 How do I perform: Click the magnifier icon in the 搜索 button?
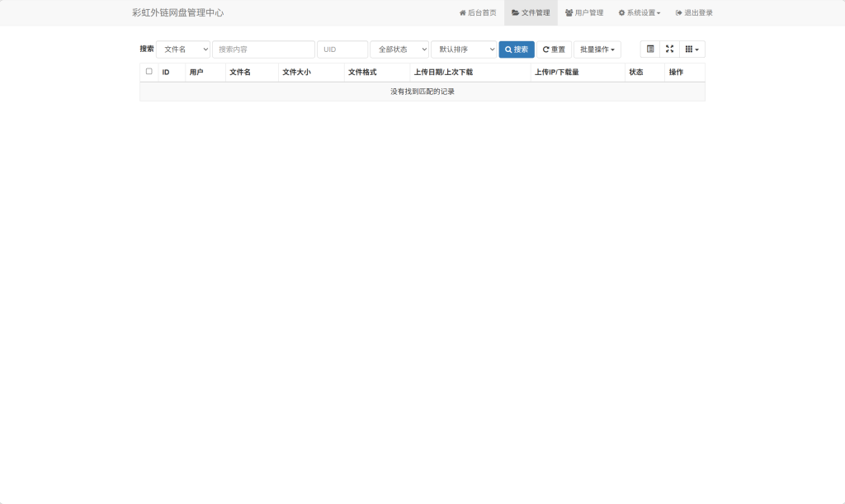coord(507,49)
